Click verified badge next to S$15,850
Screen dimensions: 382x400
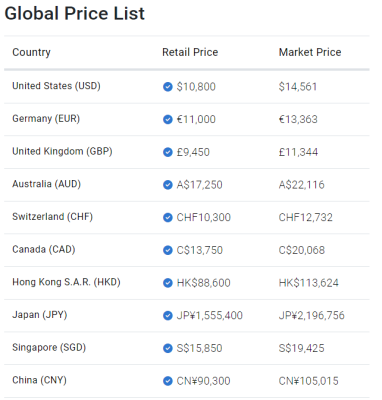click(x=168, y=348)
